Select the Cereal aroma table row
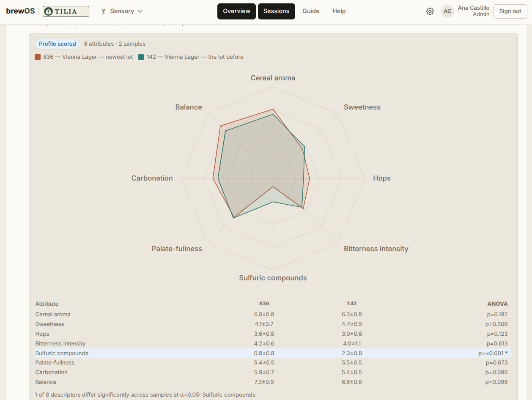This screenshot has height=400, width=532. (273, 314)
